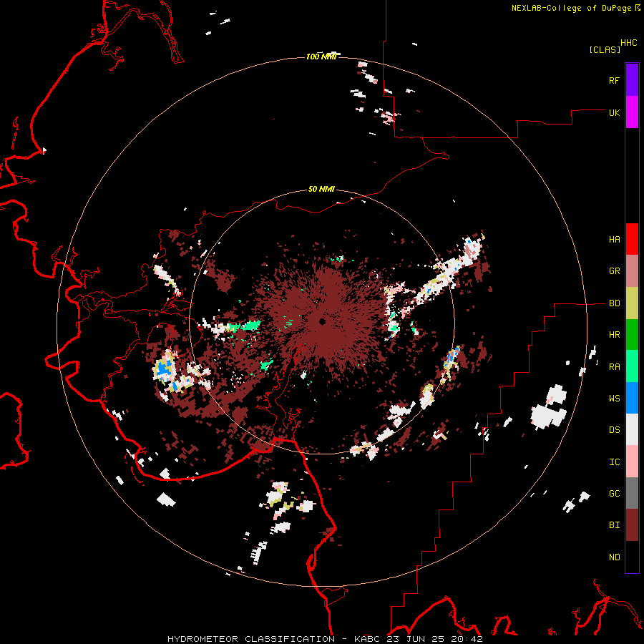Viewport: 644px width, 644px height.
Task: Click the gray GC legend swatch
Action: 632,493
